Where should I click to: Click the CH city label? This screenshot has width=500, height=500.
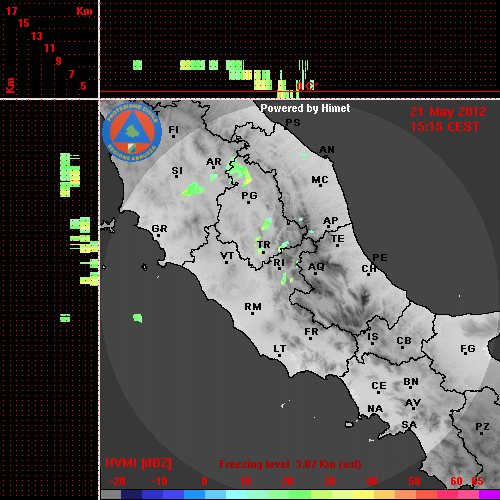(x=369, y=268)
